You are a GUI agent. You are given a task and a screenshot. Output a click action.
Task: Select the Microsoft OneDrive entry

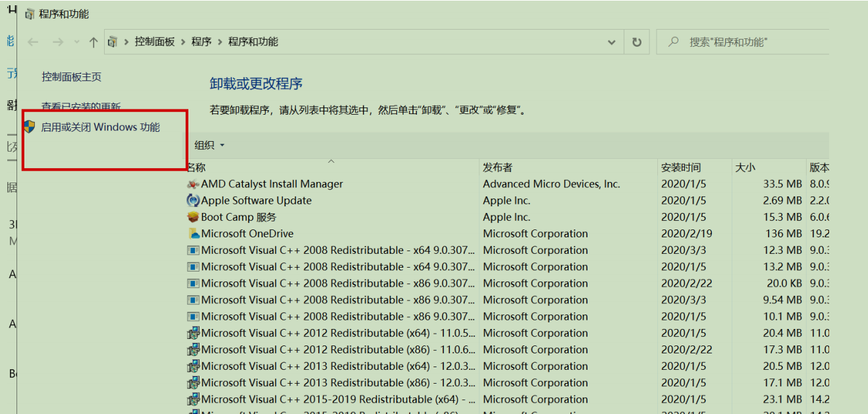click(247, 233)
